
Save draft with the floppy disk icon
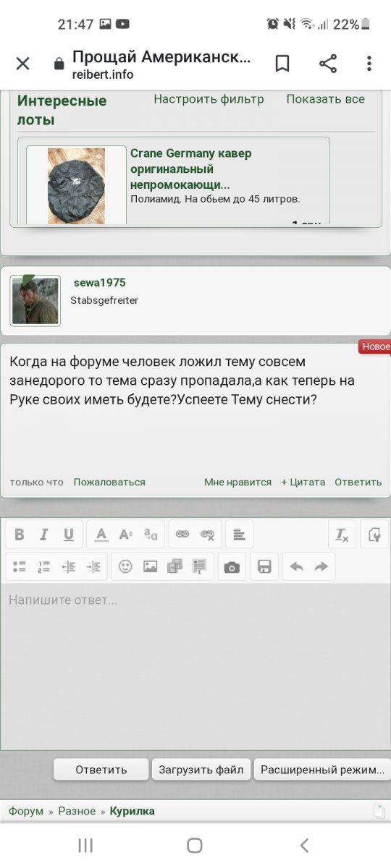point(264,567)
